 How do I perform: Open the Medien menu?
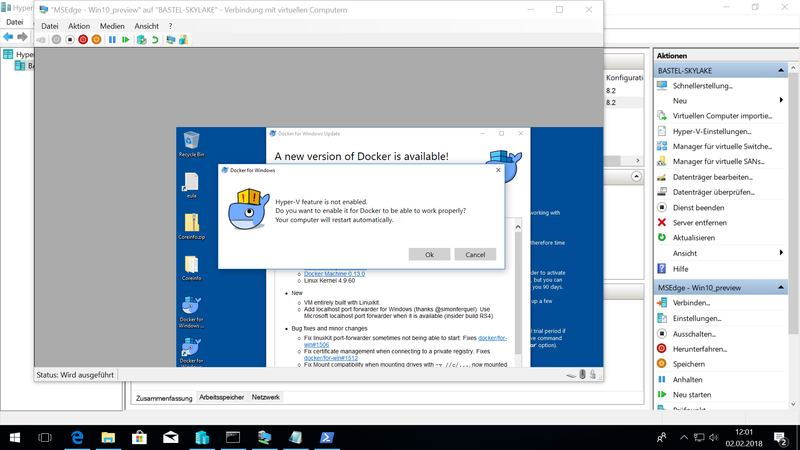(112, 26)
